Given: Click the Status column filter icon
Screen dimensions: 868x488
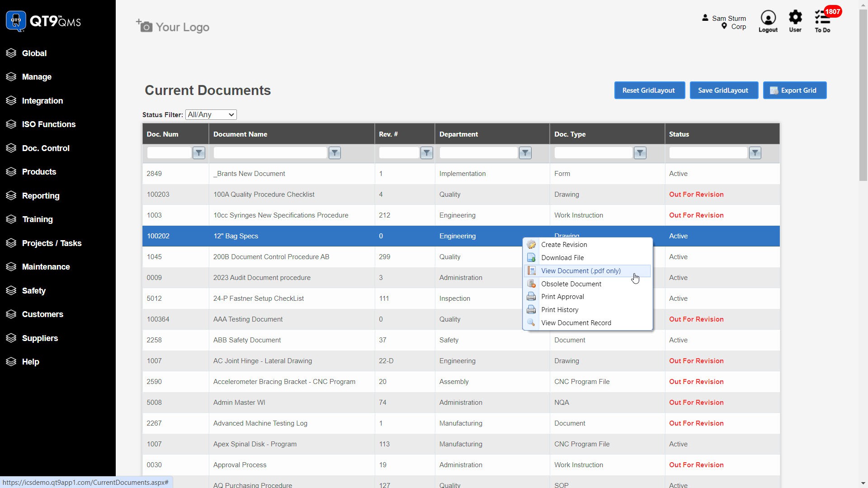Looking at the screenshot, I should [x=755, y=153].
